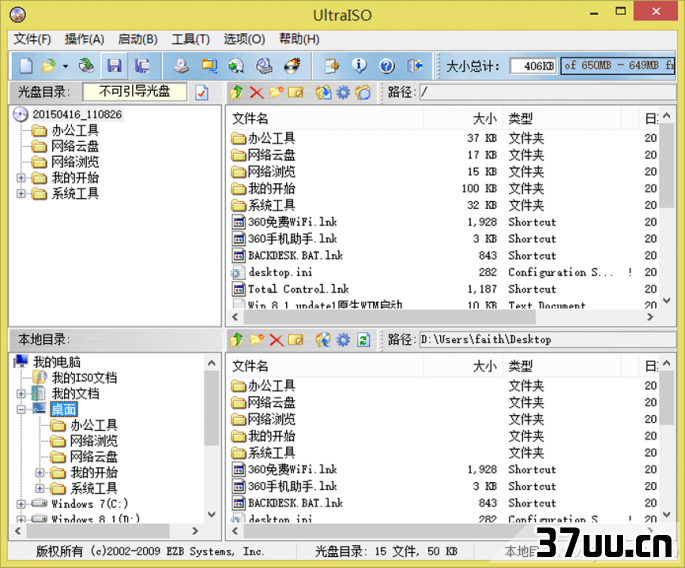Create new folder in local directory
This screenshot has width=685, height=568.
point(256,339)
